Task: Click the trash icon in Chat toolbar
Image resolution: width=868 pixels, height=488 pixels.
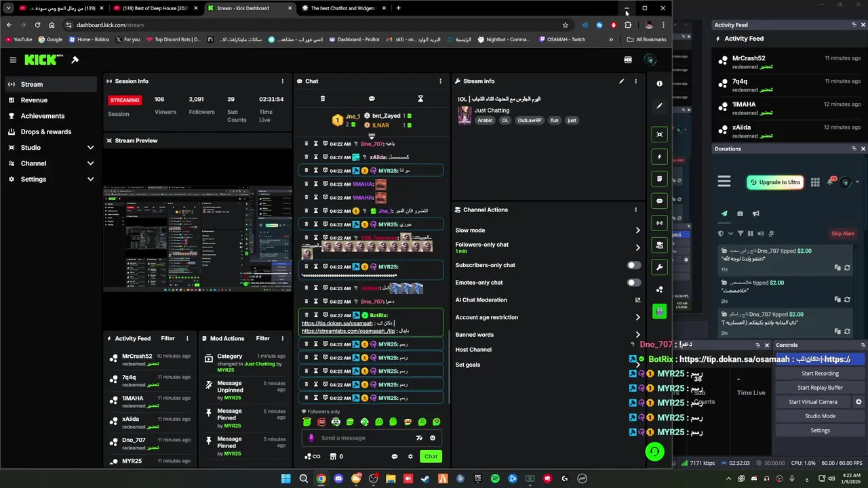Action: [x=323, y=99]
